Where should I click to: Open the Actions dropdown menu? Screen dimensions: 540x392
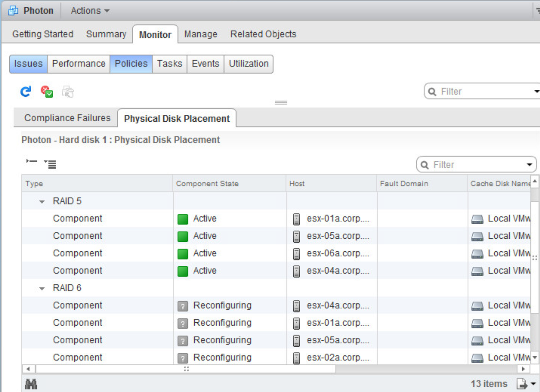click(x=90, y=11)
